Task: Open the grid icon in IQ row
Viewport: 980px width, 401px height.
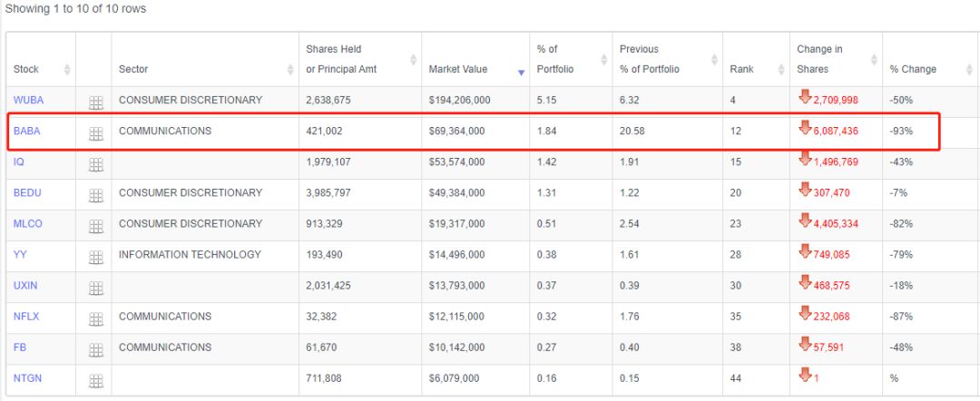Action: click(95, 165)
